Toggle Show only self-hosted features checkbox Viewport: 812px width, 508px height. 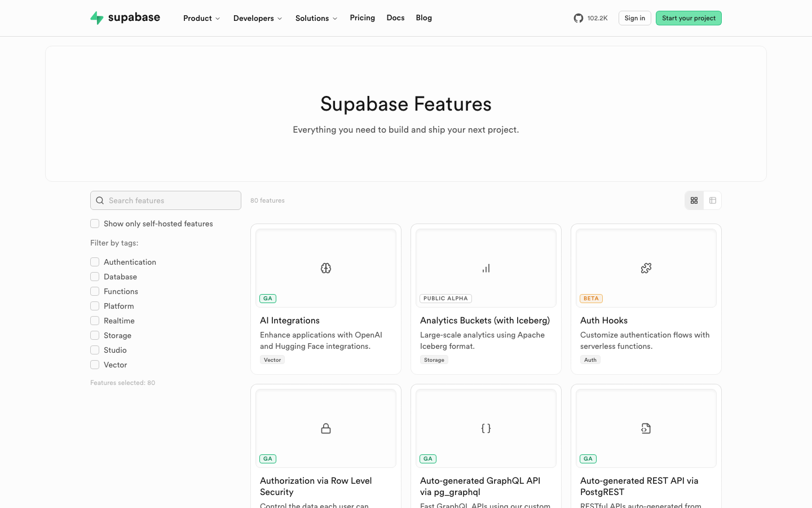tap(95, 224)
